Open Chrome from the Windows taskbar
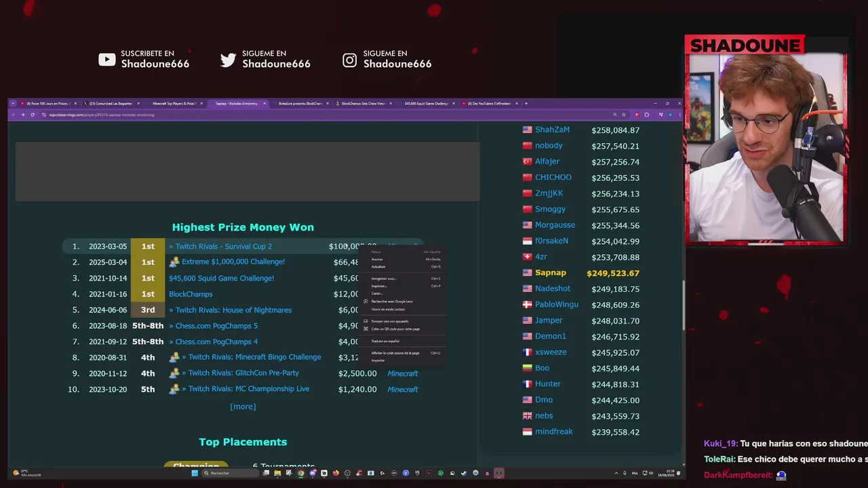Viewport: 868px width, 488px height. pos(301,473)
